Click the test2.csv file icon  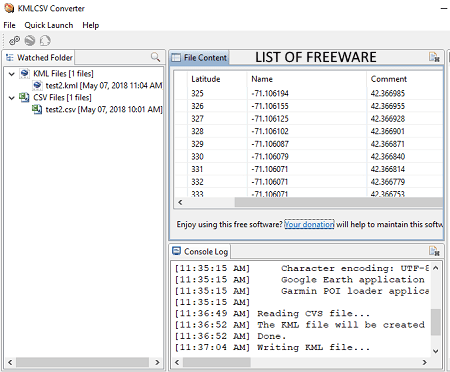[37, 109]
